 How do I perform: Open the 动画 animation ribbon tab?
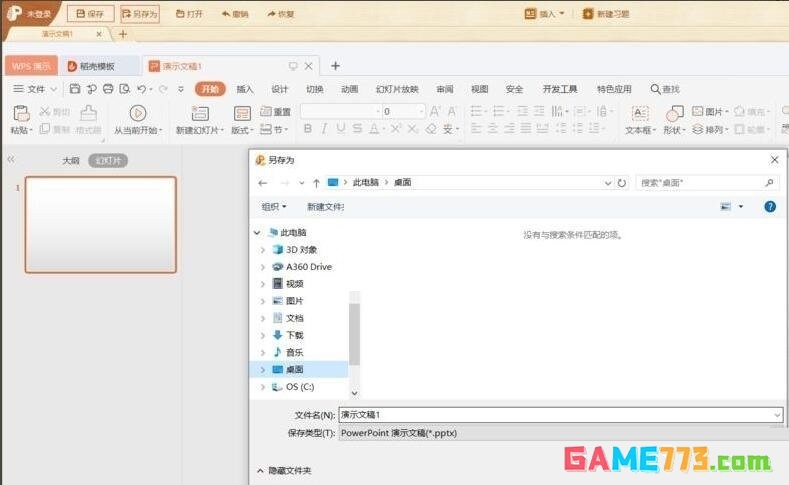(x=350, y=89)
